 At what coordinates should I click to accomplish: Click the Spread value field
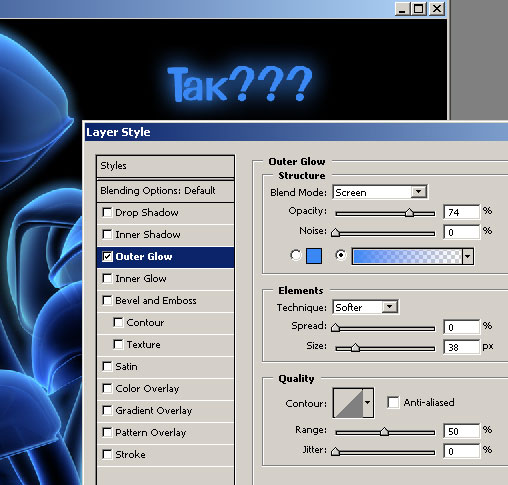462,327
